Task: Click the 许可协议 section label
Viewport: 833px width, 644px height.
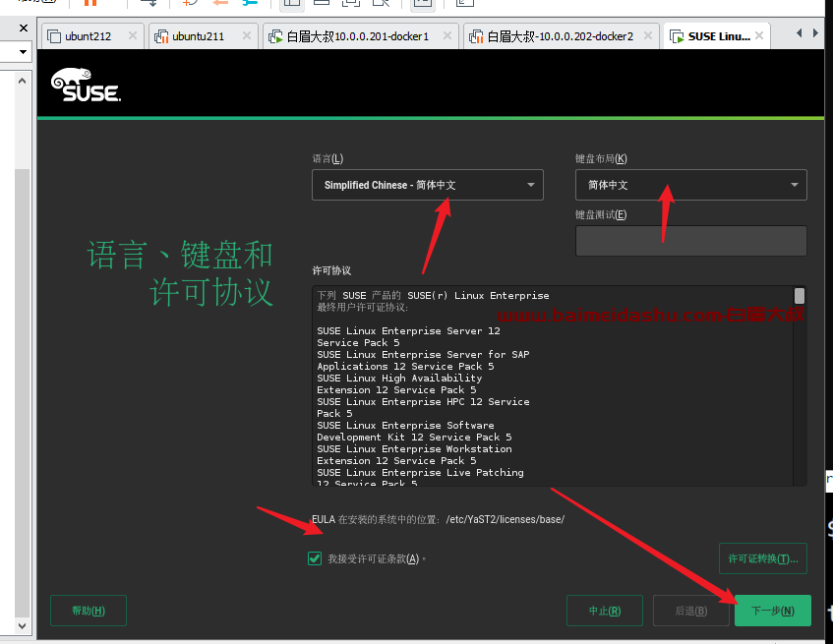Action: [331, 270]
